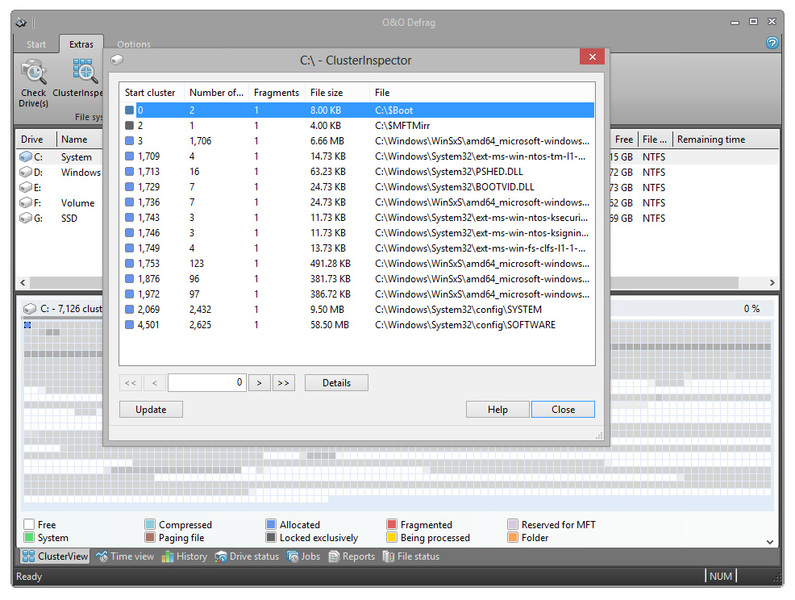
Task: Open the History tab
Action: pos(184,556)
